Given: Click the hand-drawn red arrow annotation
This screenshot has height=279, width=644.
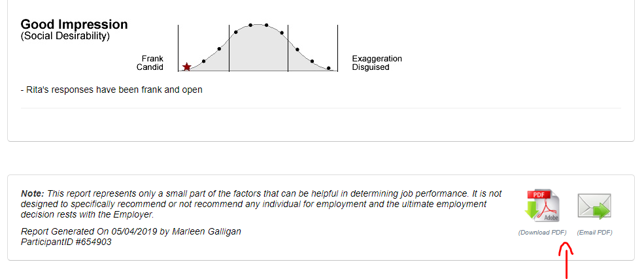Looking at the screenshot, I should 566,260.
